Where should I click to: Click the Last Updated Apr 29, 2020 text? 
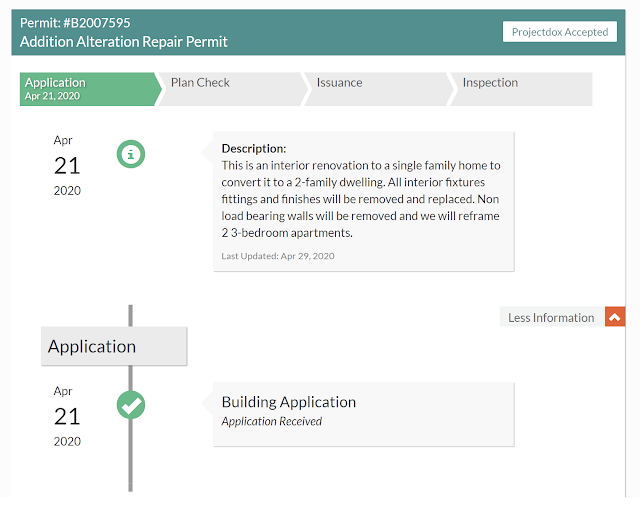click(278, 256)
